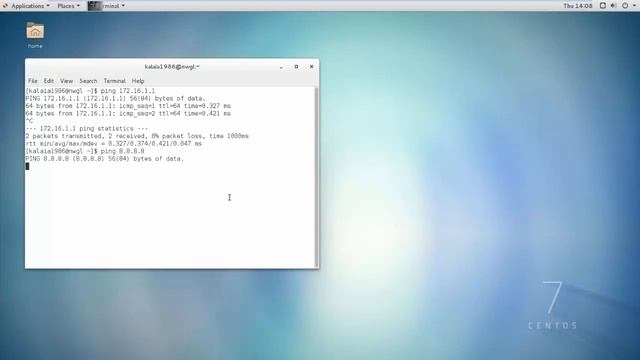The image size is (640, 360).
Task: Click the '172.16.1.1 ping statistics' line
Action: click(87, 129)
